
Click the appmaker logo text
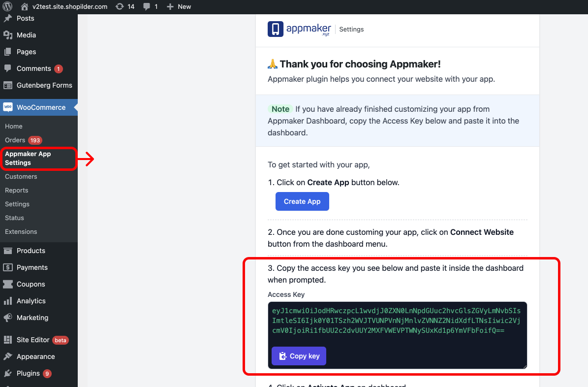[309, 29]
